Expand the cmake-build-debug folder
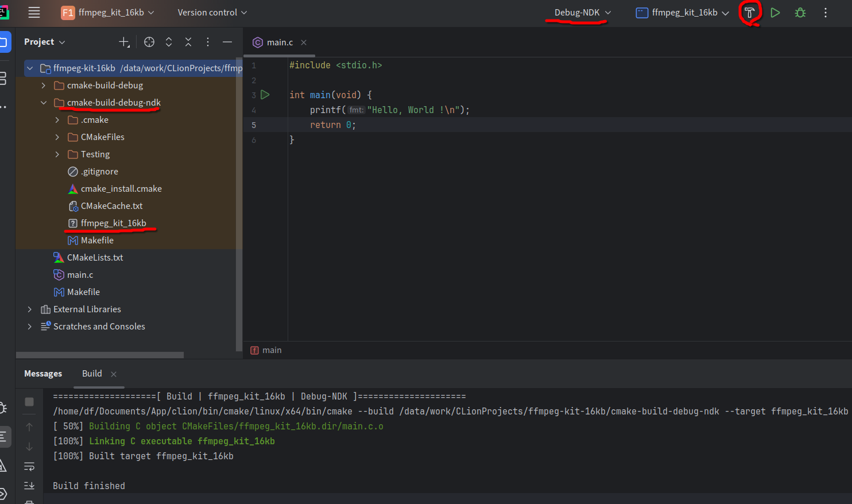 click(43, 86)
